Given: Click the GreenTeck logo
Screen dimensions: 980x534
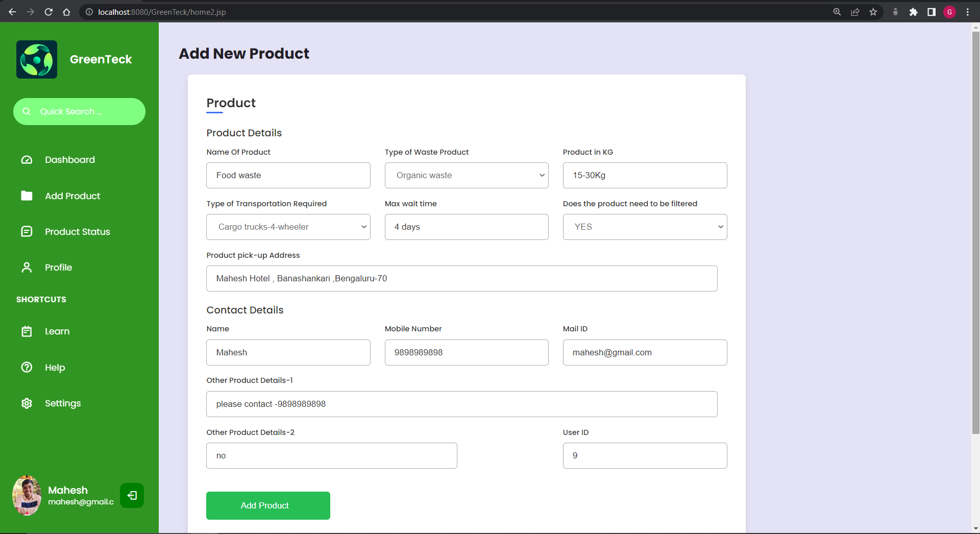Looking at the screenshot, I should 36,59.
